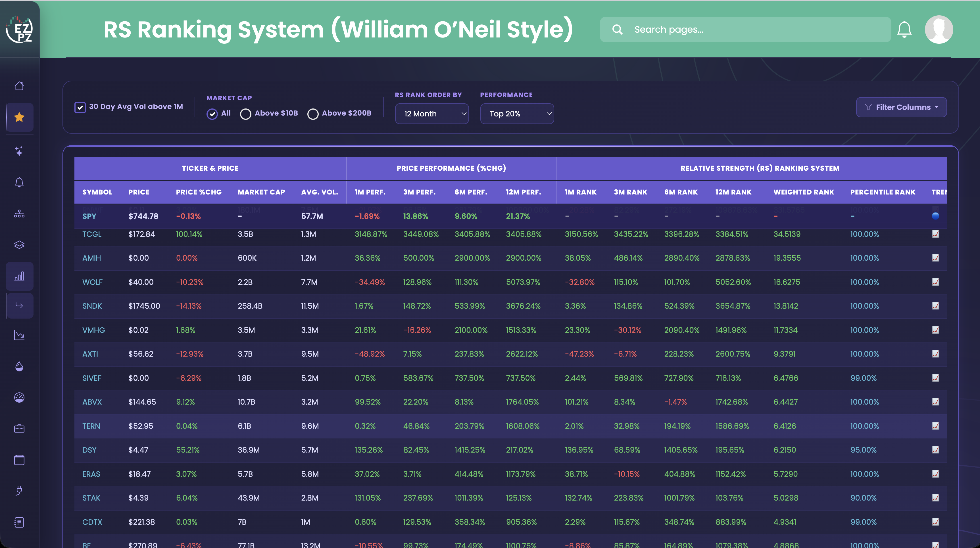
Task: Open the line chart sidebar icon
Action: (19, 335)
